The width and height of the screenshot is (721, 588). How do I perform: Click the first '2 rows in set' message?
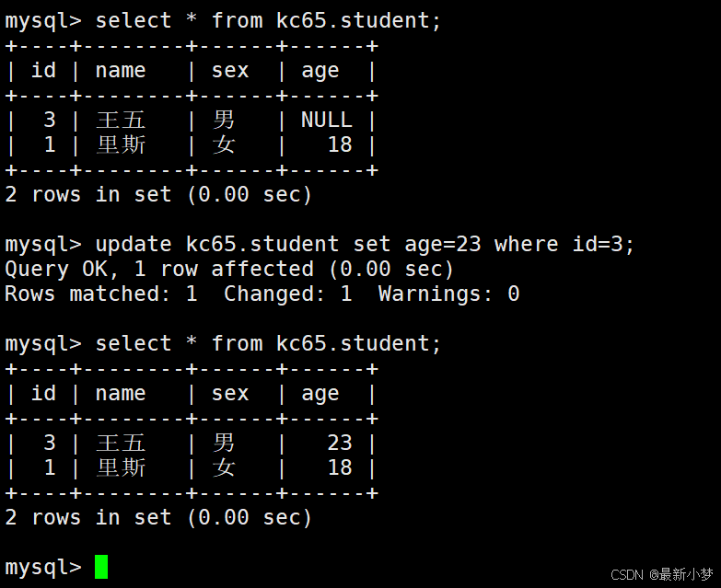(158, 194)
